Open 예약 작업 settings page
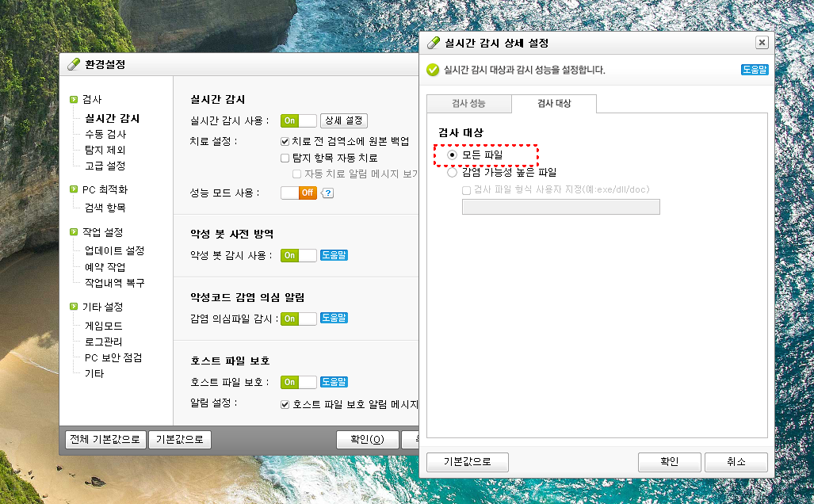This screenshot has height=504, width=814. 105,267
